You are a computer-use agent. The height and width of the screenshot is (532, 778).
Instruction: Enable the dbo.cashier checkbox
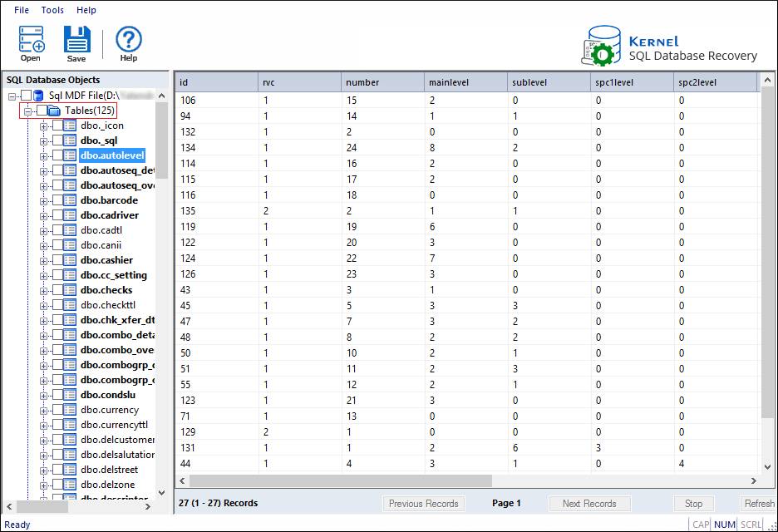(x=57, y=259)
